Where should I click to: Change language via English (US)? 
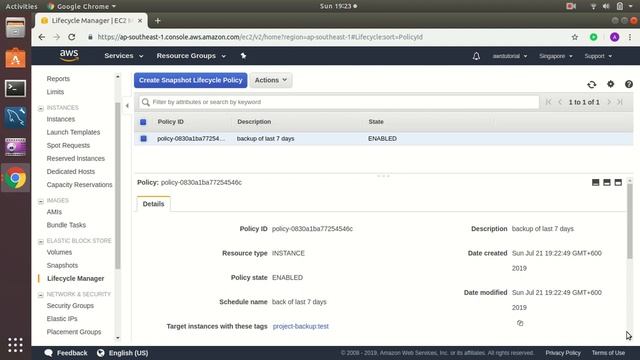point(122,353)
